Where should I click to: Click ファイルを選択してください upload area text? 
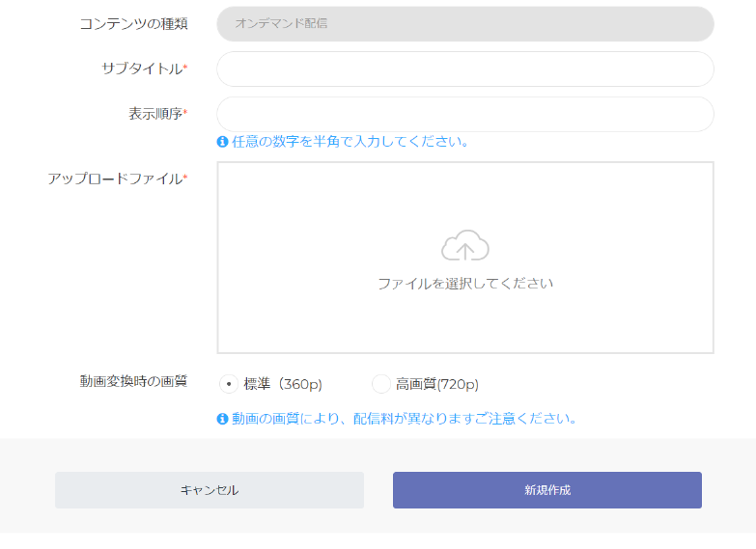(465, 284)
